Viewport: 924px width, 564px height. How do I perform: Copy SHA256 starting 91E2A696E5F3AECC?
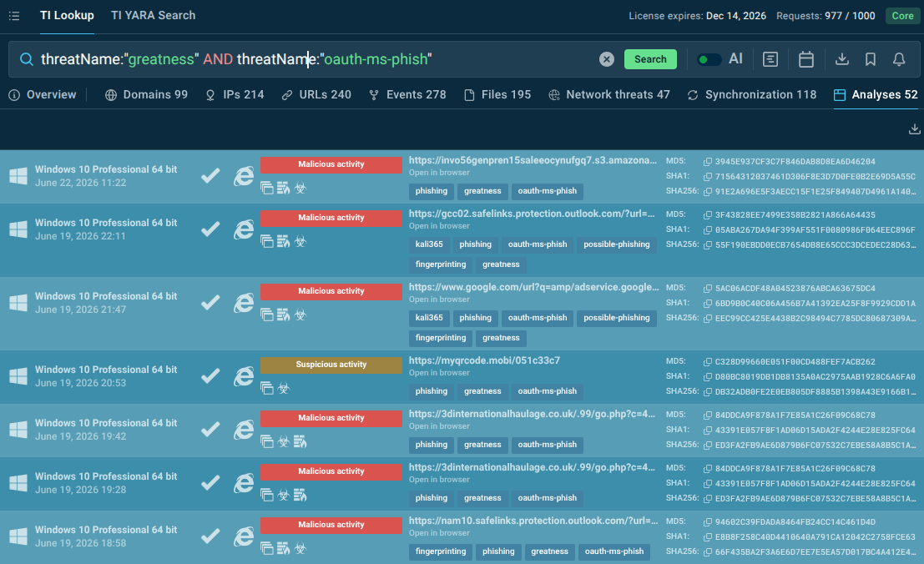click(x=707, y=191)
